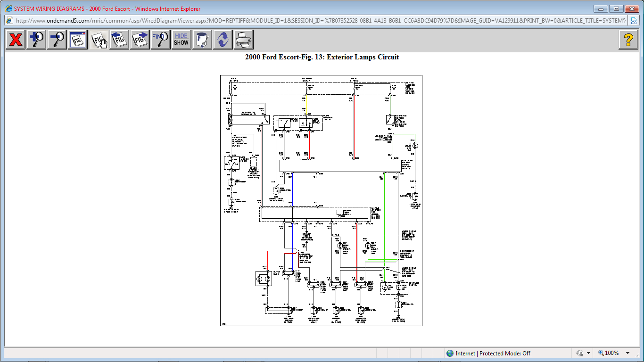
Task: Open the security lock dropdown arrow
Action: pos(588,353)
